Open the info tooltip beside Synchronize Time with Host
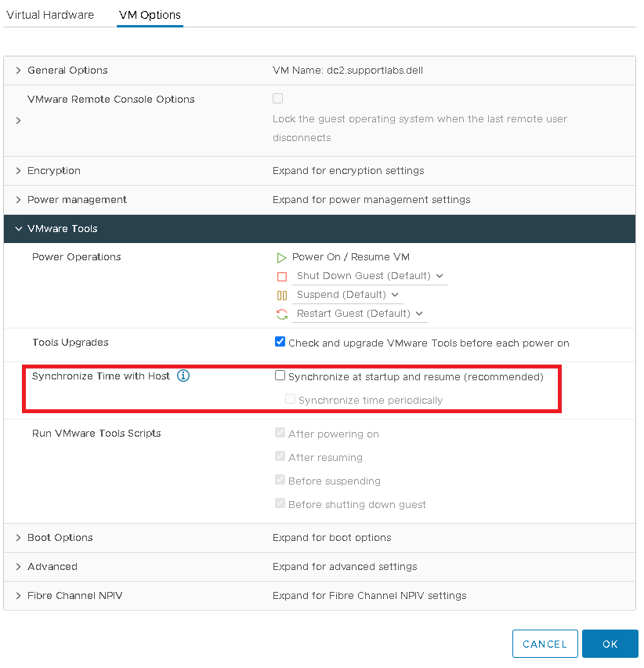The height and width of the screenshot is (668, 644). pos(183,376)
